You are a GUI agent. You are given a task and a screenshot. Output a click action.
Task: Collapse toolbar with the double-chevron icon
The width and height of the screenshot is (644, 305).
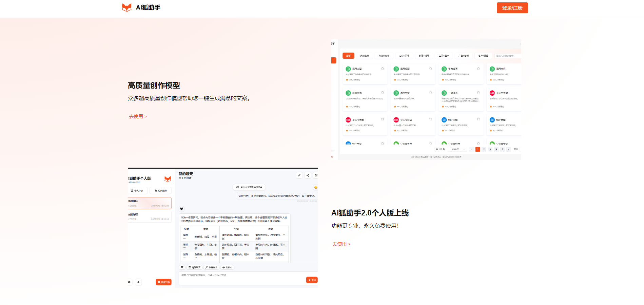[182, 267]
